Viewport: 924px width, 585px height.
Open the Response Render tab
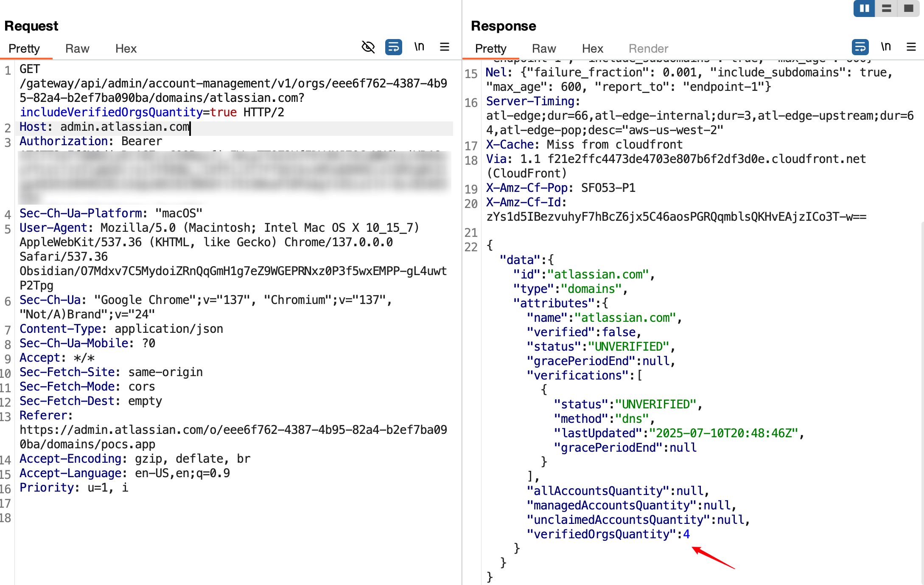648,48
